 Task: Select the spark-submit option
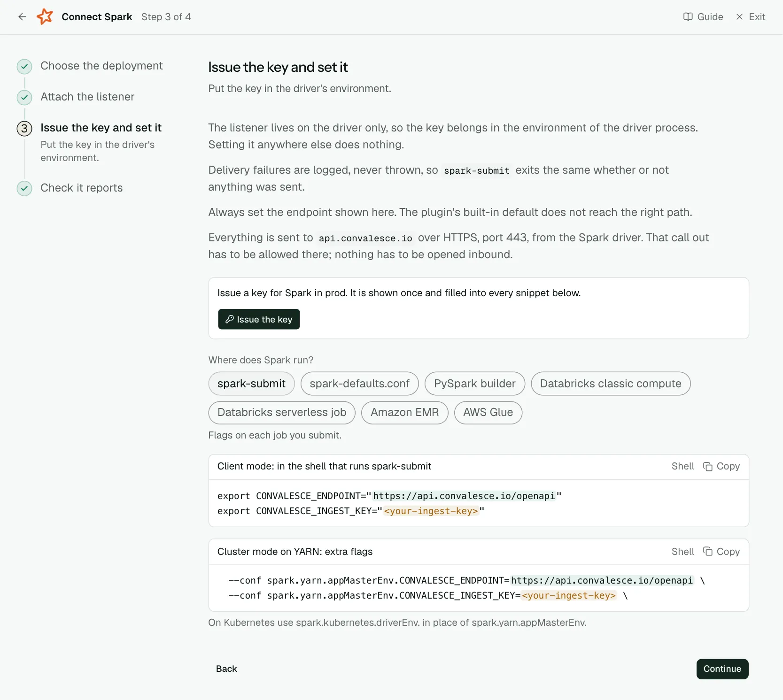pyautogui.click(x=251, y=384)
